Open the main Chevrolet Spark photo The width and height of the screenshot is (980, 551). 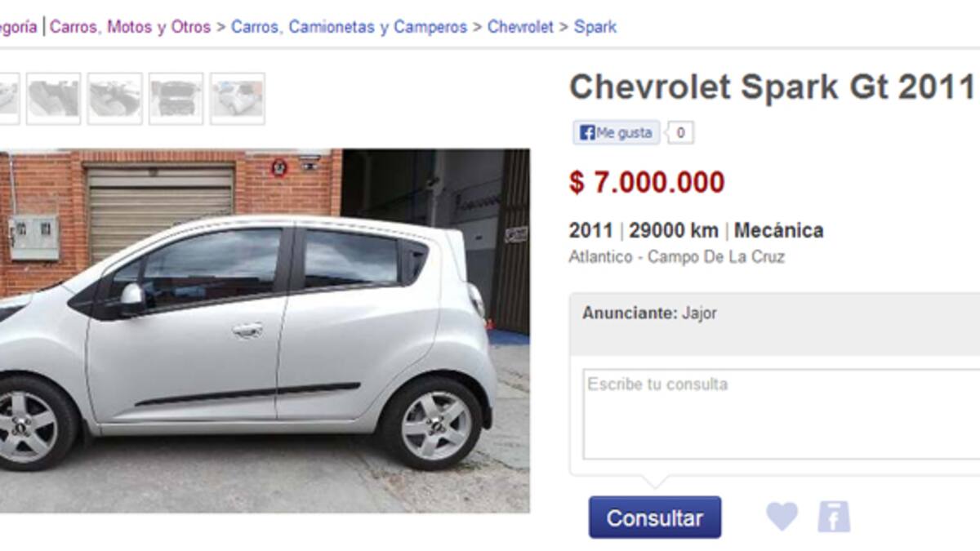tap(265, 331)
